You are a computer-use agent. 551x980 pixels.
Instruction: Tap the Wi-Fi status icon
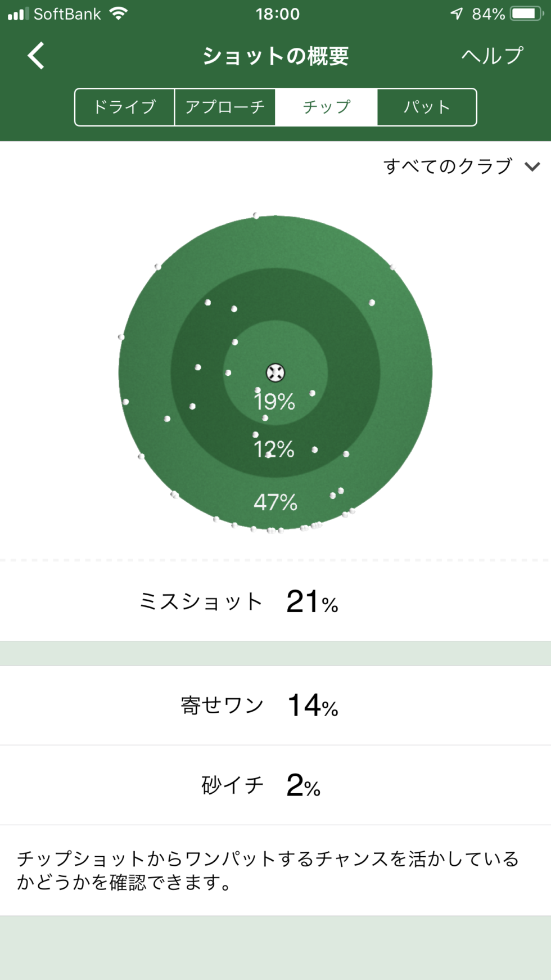119,14
